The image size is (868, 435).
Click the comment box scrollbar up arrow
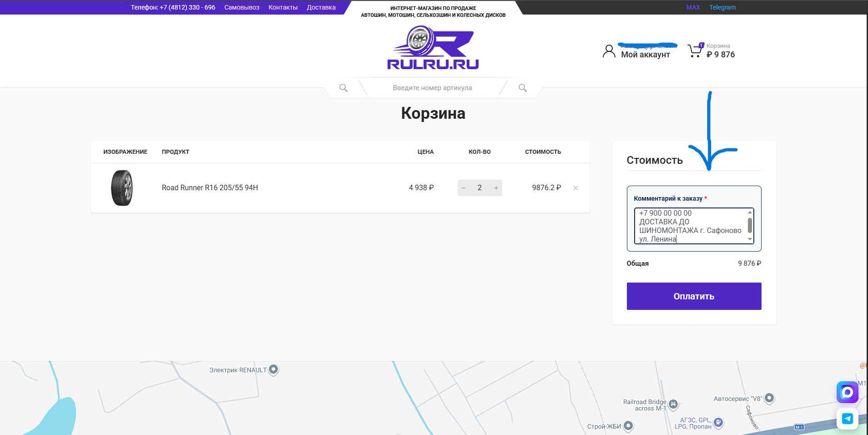click(x=750, y=212)
